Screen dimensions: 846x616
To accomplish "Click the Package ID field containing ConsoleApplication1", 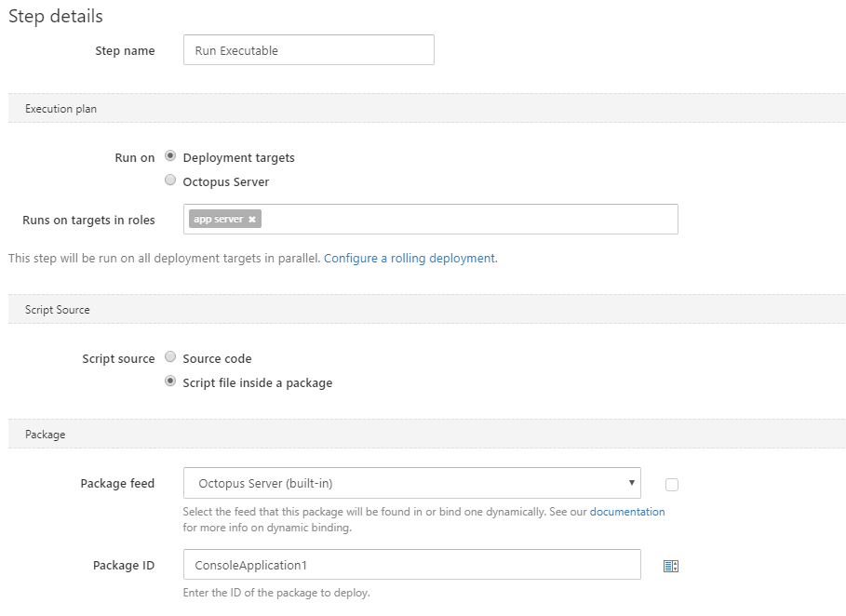I will tap(412, 565).
